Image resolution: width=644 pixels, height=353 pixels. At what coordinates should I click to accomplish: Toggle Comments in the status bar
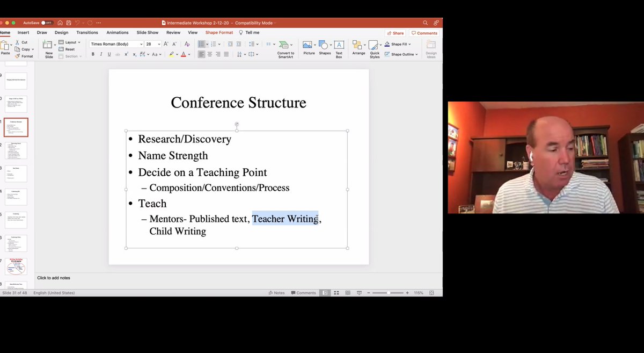tap(303, 293)
